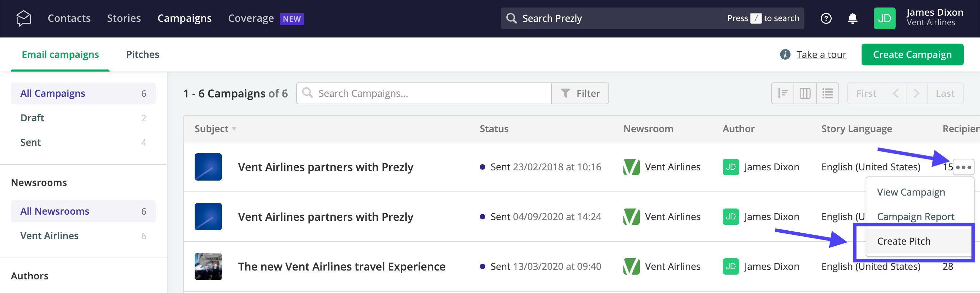
Task: Open campaign sent 23/02/2018 by its title
Action: (x=326, y=167)
